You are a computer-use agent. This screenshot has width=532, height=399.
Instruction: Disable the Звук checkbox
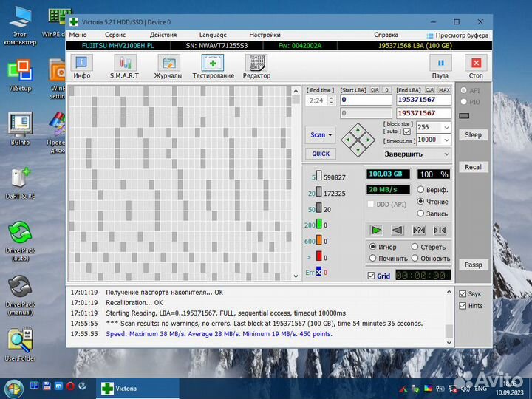pos(463,293)
